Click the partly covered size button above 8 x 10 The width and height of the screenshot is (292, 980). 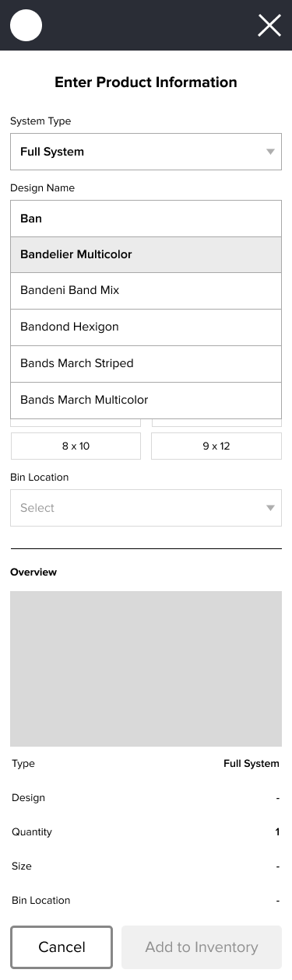[76, 423]
